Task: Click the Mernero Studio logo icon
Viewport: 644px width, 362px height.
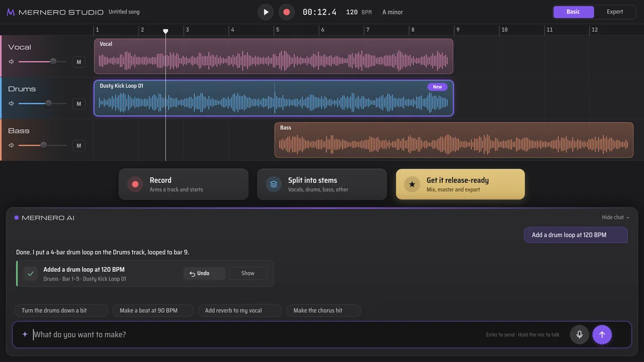Action: click(x=11, y=12)
